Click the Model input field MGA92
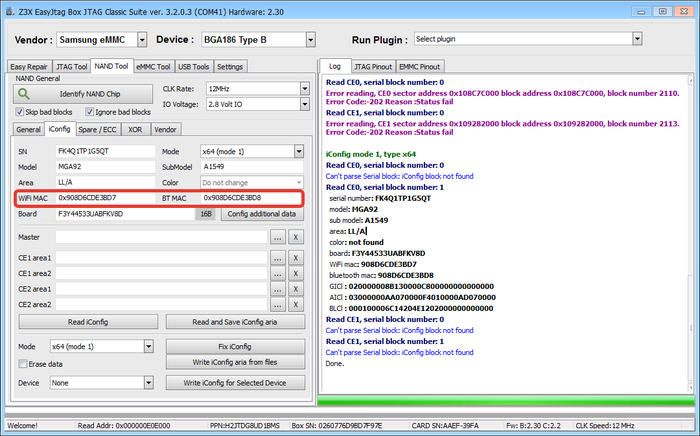Viewport: 700px width, 436px height. click(x=105, y=167)
